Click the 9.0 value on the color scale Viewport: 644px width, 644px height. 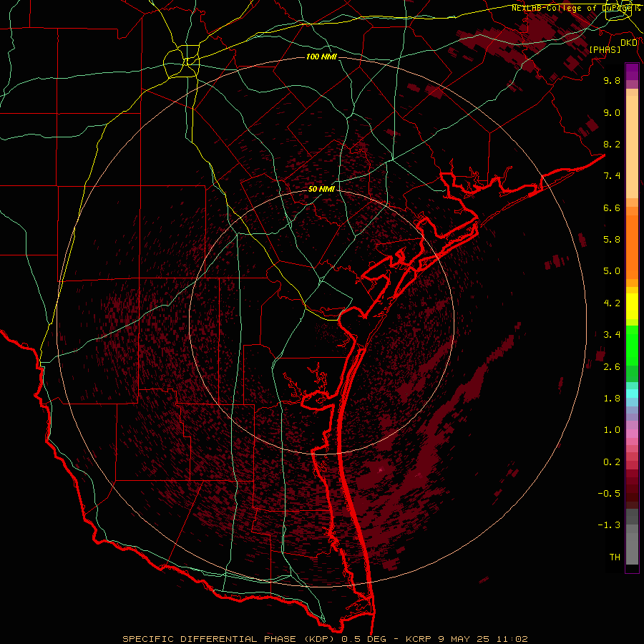click(612, 112)
